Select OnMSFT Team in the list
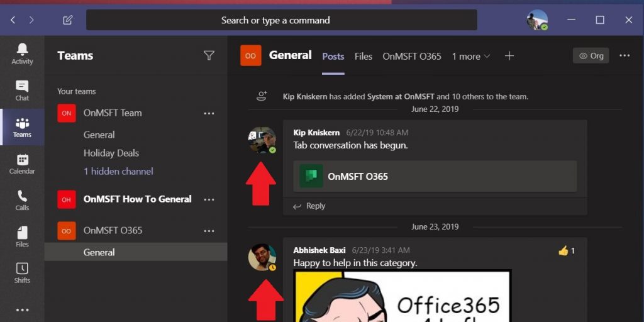 [113, 113]
